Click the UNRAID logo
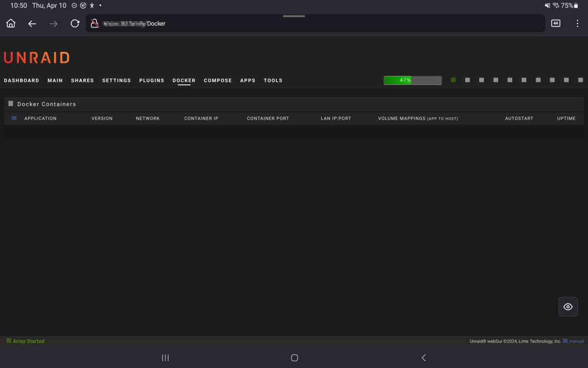The image size is (588, 368). click(36, 58)
